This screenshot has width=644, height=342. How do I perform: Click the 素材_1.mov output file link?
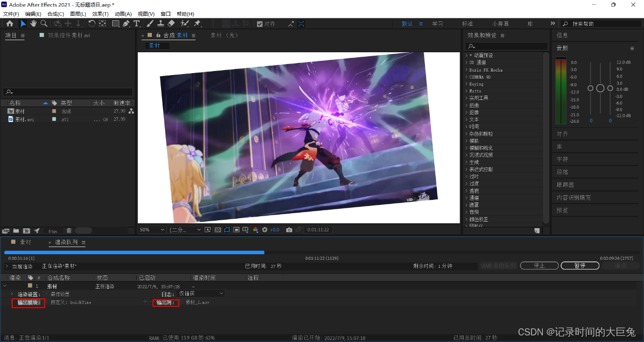(197, 302)
